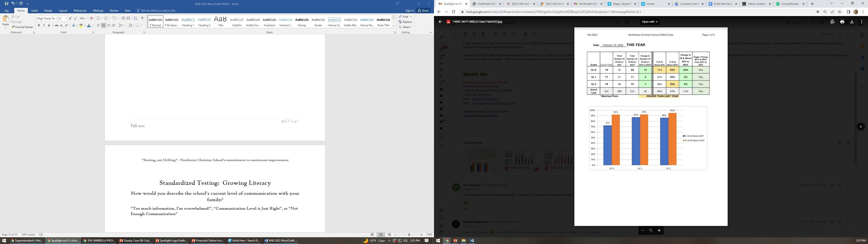Apply the Title style

click(x=220, y=21)
